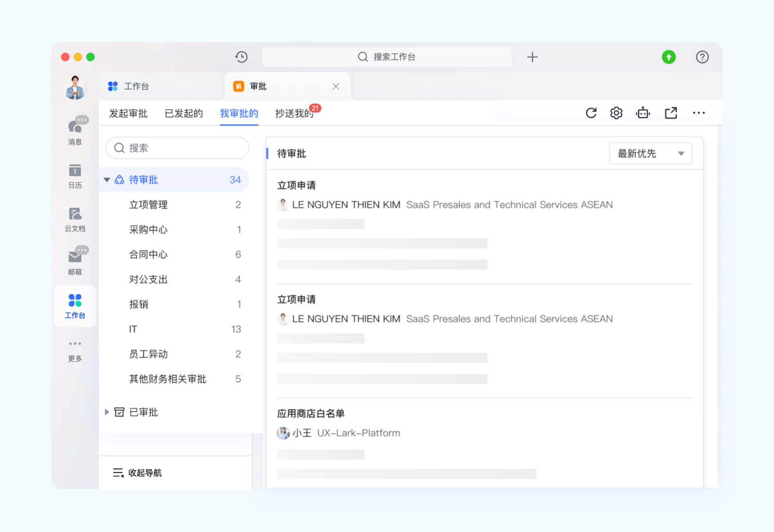Open 日历 calendar in sidebar
This screenshot has width=774, height=532.
pyautogui.click(x=75, y=176)
